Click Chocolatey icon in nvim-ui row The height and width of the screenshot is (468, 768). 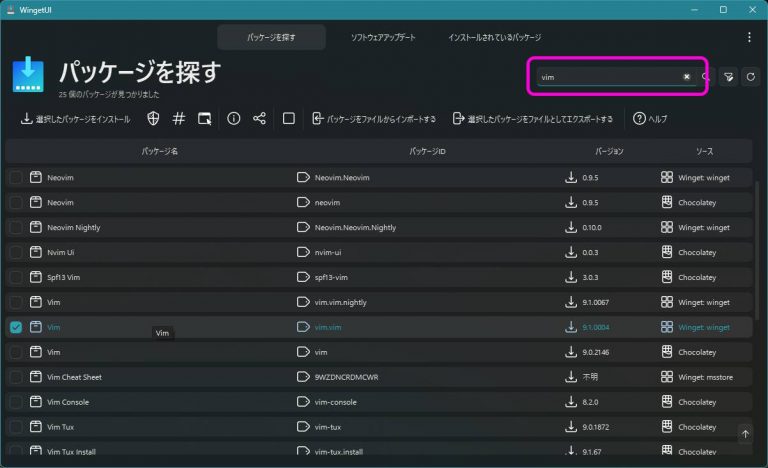click(x=667, y=252)
